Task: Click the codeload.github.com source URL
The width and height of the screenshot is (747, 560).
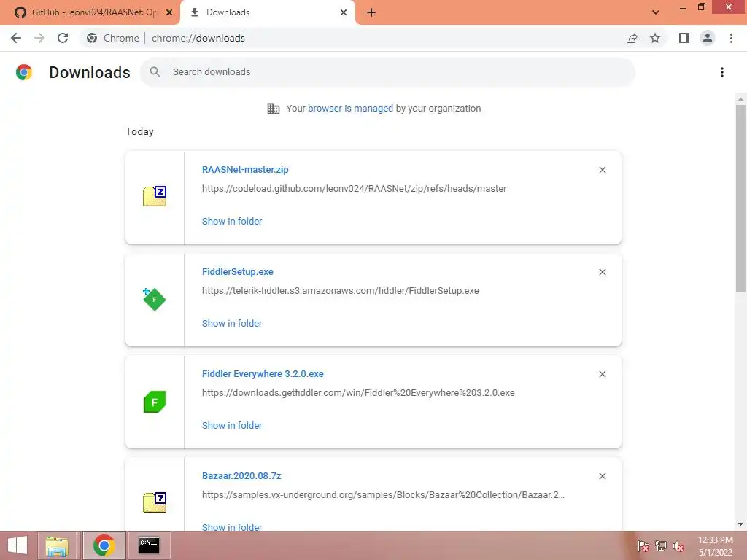Action: pos(354,189)
